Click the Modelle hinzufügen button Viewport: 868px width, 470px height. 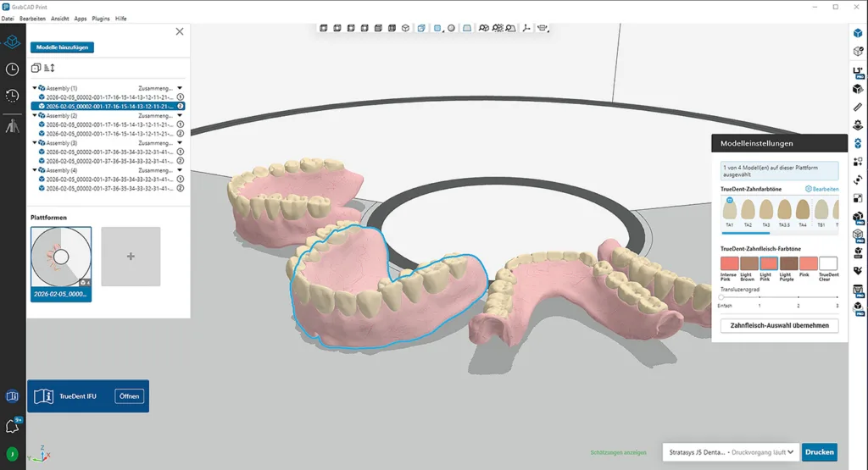click(x=62, y=47)
